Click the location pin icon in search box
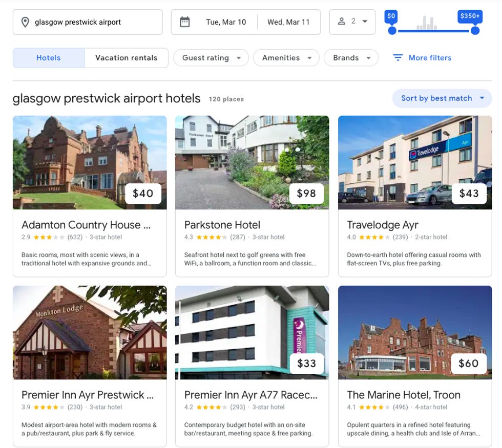Screen dimensions: 502x448 click(25, 22)
